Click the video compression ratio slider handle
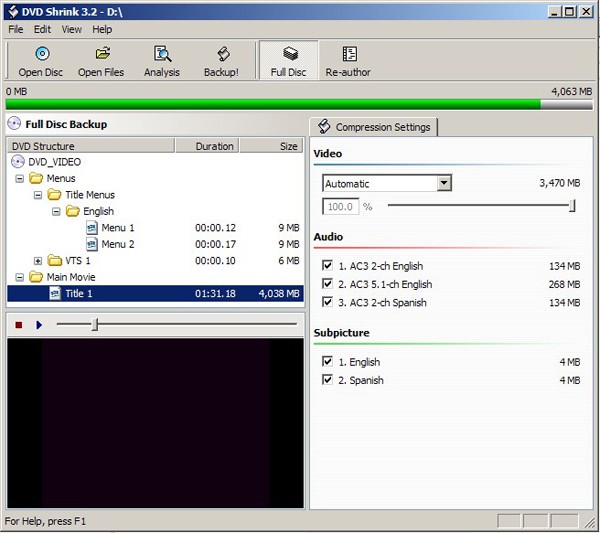Image resolution: width=600 pixels, height=533 pixels. (572, 205)
